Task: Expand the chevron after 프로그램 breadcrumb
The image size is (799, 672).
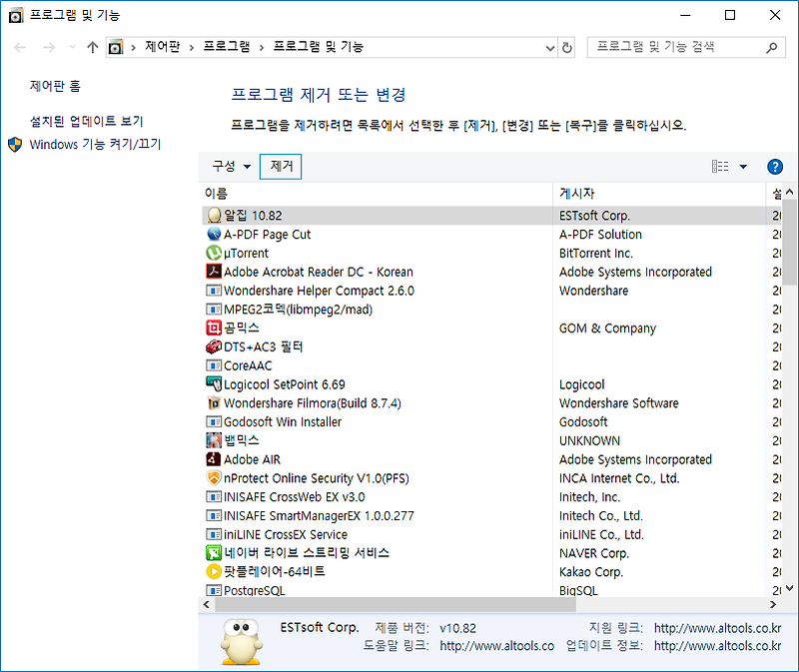Action: (x=262, y=47)
